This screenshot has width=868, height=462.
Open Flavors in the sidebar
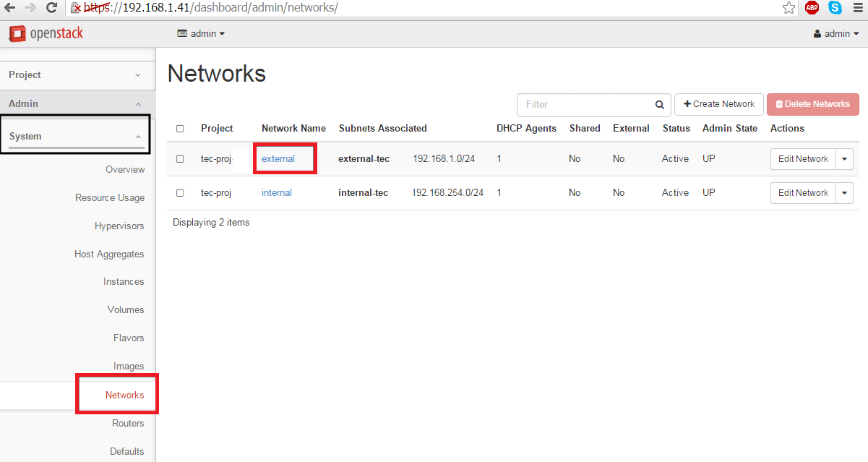click(x=129, y=338)
